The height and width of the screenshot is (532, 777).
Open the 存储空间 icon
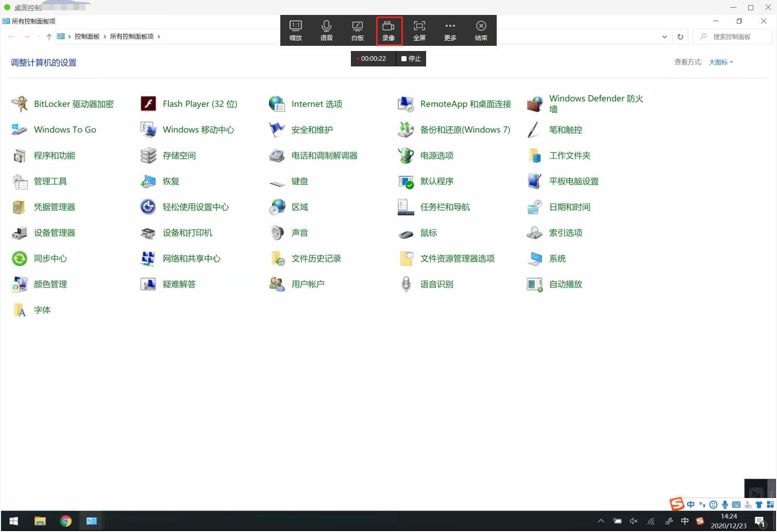tap(148, 156)
